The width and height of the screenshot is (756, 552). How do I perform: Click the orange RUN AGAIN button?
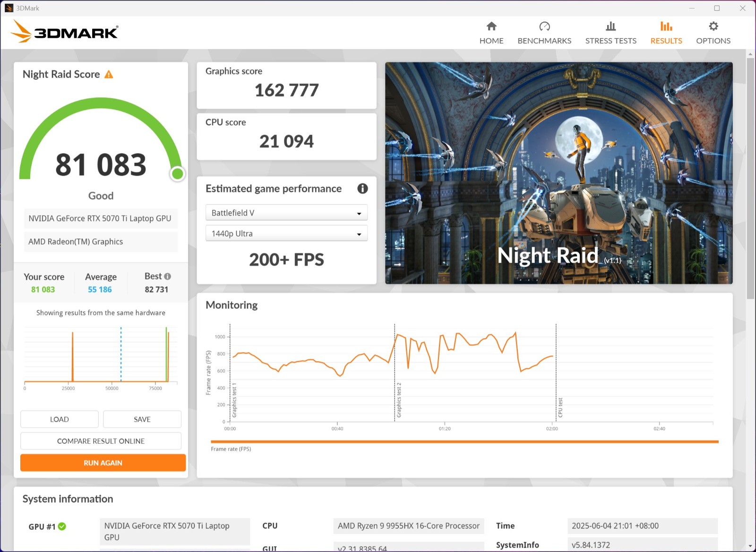click(x=103, y=463)
